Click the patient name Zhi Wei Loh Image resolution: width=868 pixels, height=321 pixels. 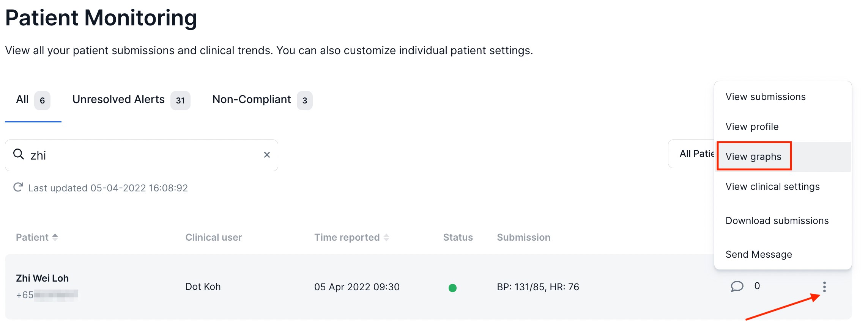click(42, 279)
